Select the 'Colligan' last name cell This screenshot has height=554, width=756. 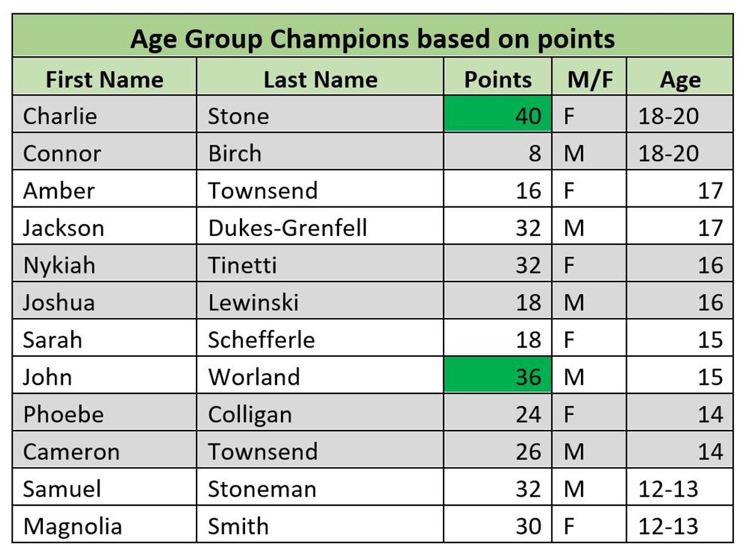tap(320, 414)
